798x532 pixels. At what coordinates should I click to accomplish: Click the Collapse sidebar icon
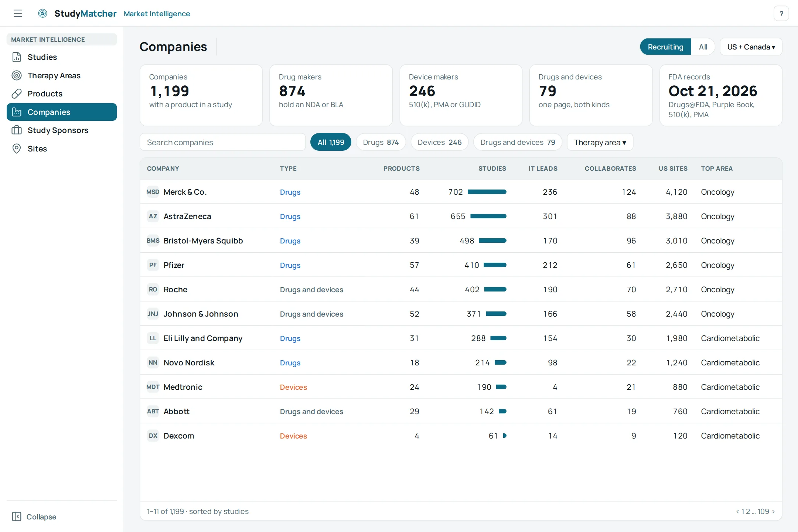point(17,516)
